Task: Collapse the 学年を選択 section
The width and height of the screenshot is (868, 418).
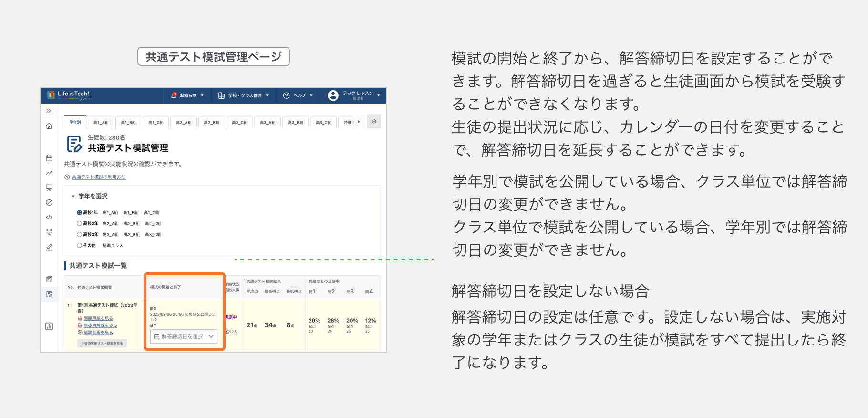Action: click(x=73, y=196)
